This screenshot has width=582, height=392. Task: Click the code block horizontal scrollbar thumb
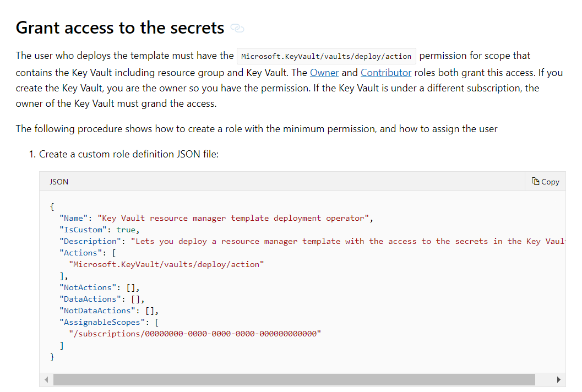coord(294,379)
